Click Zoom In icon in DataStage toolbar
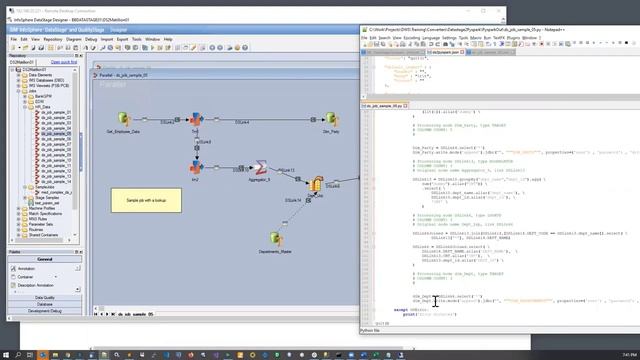The image size is (640, 360). (x=212, y=48)
